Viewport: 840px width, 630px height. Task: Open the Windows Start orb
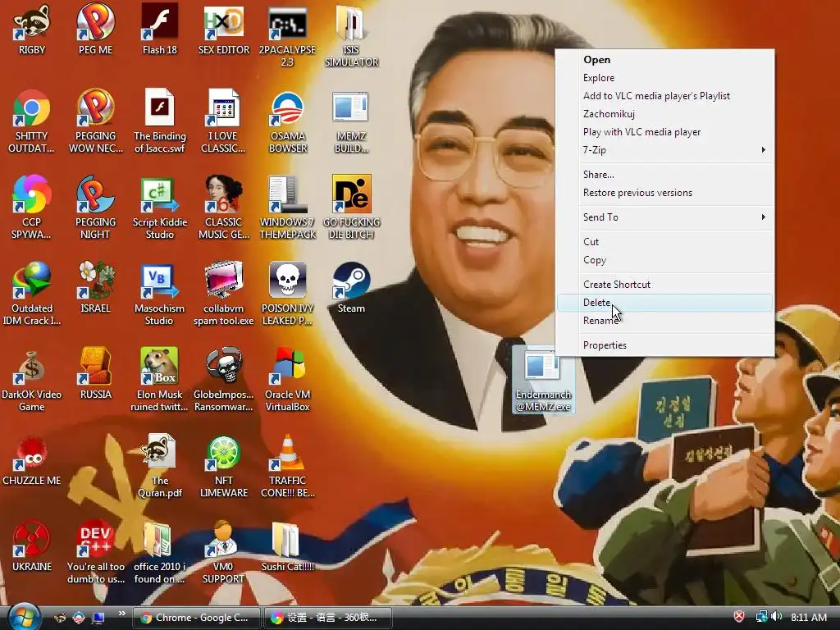pos(23,617)
